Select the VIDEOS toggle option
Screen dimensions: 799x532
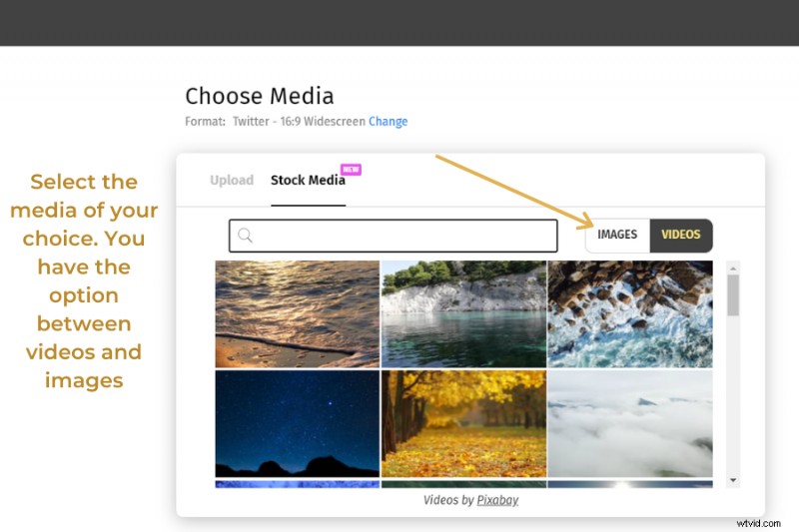[x=681, y=235]
